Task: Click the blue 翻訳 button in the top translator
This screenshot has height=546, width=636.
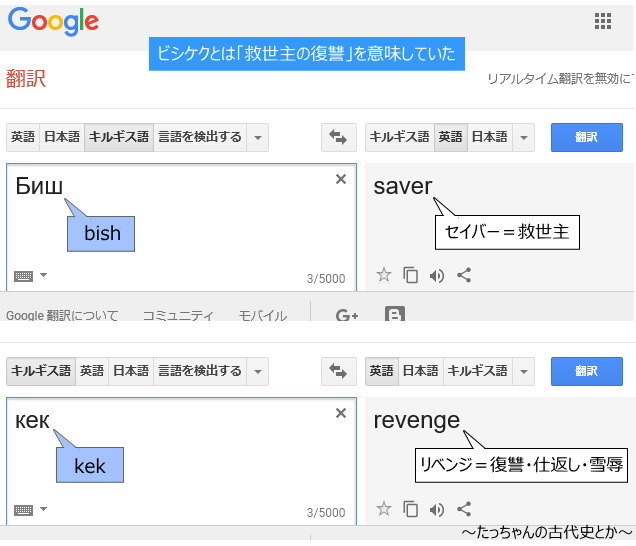Action: pos(587,137)
